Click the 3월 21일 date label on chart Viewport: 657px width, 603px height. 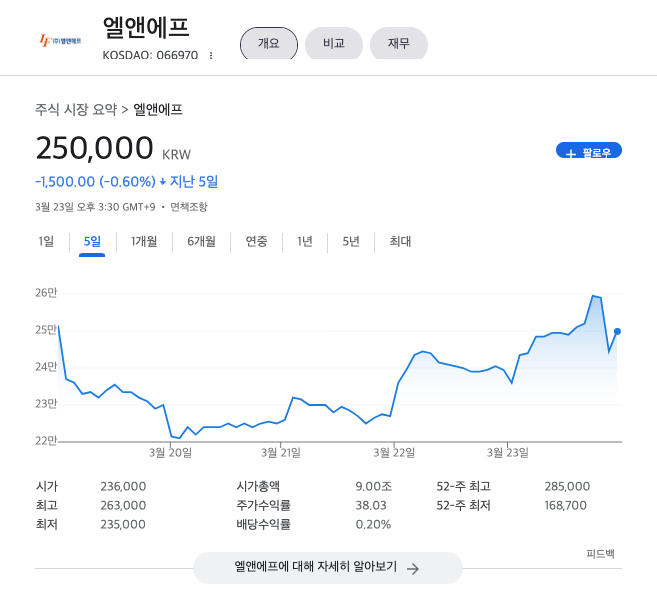tap(281, 453)
